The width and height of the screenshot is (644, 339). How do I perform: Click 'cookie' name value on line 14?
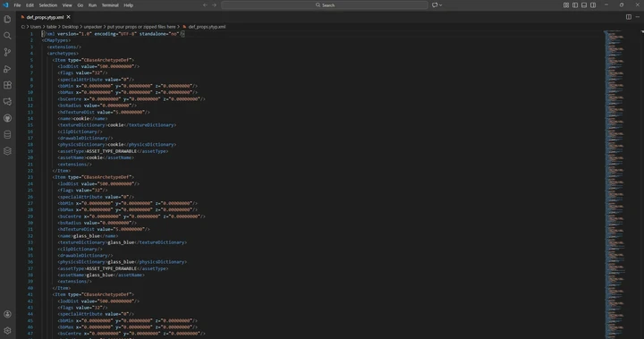81,118
